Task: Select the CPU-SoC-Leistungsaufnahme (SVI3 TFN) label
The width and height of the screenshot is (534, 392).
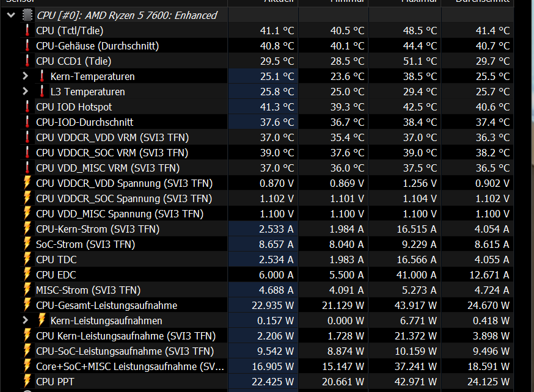Action: point(125,352)
